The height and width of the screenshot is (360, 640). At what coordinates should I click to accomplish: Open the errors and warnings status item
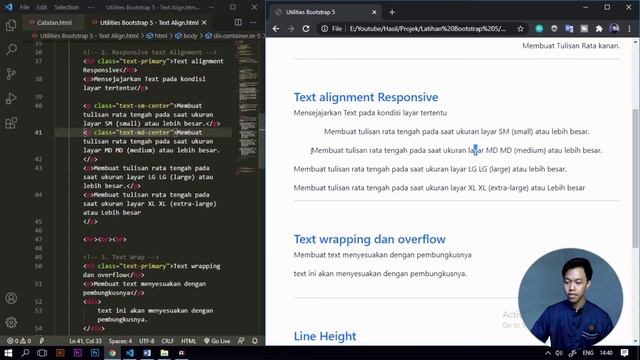[x=19, y=341]
